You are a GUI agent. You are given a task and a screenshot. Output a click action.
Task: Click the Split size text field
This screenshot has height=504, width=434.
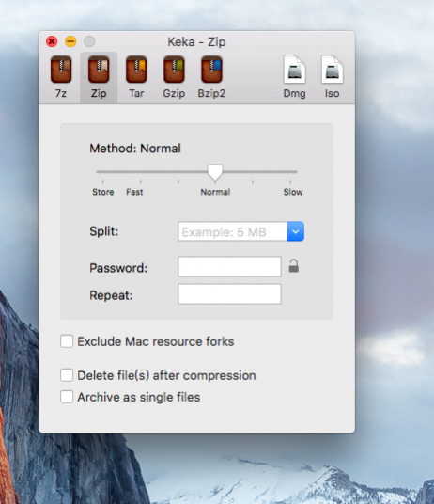coord(232,231)
